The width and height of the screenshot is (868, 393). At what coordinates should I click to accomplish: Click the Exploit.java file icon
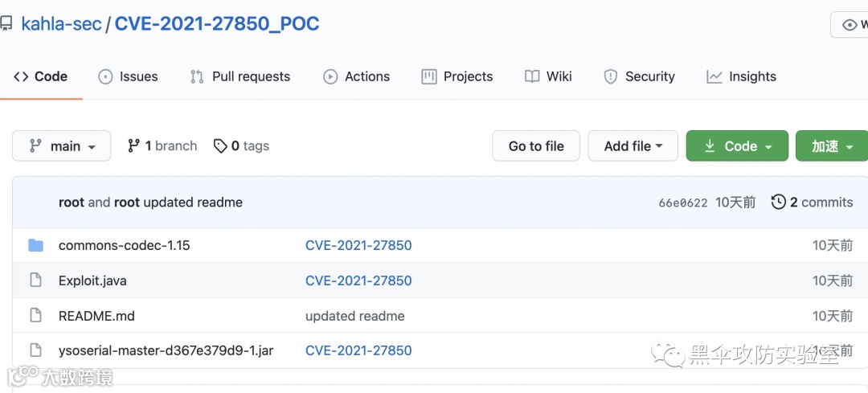coord(35,280)
